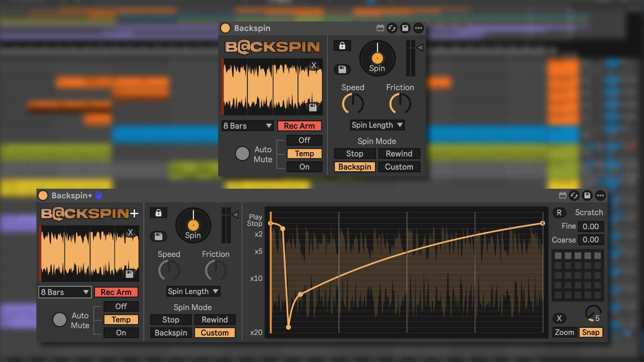Switch Backspin+ spin mode to Rewind
The height and width of the screenshot is (362, 644).
(x=215, y=319)
